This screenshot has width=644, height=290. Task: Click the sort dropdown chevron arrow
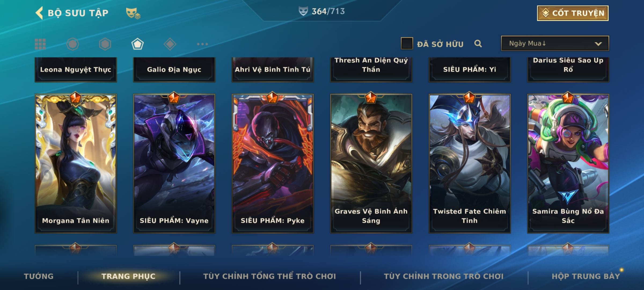(598, 44)
